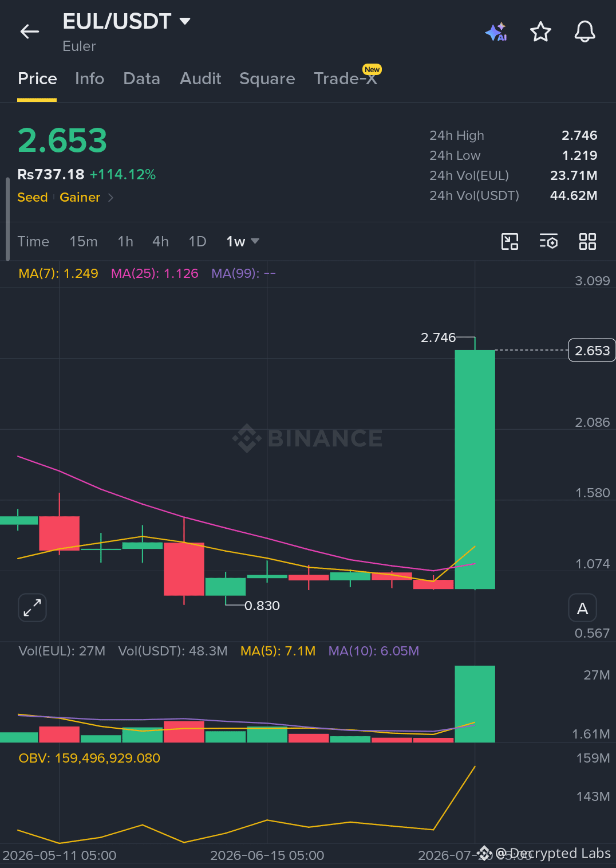The image size is (616, 868).
Task: Select the 15m interval
Action: pos(84,242)
